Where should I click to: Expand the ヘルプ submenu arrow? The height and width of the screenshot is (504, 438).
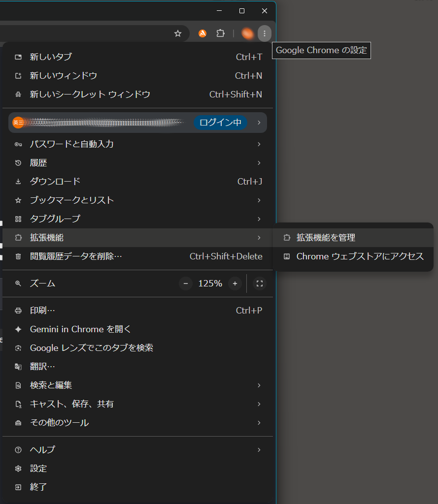[x=259, y=450]
